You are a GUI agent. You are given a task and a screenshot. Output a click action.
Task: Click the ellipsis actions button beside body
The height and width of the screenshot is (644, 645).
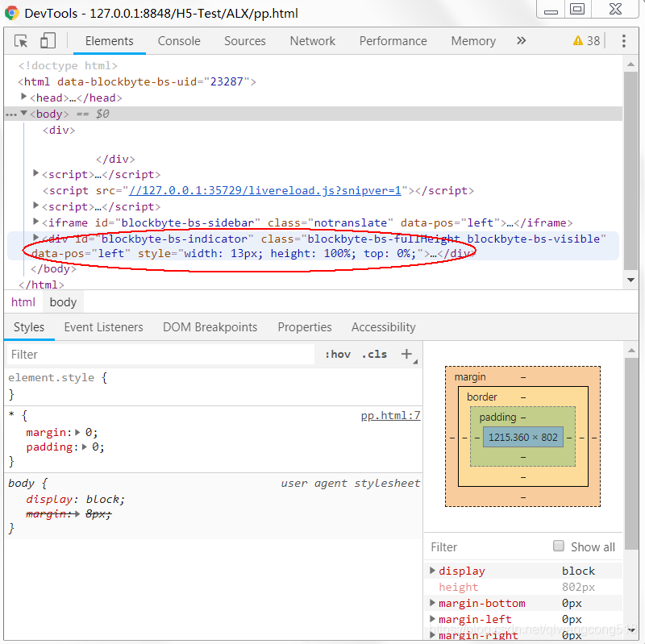click(11, 114)
